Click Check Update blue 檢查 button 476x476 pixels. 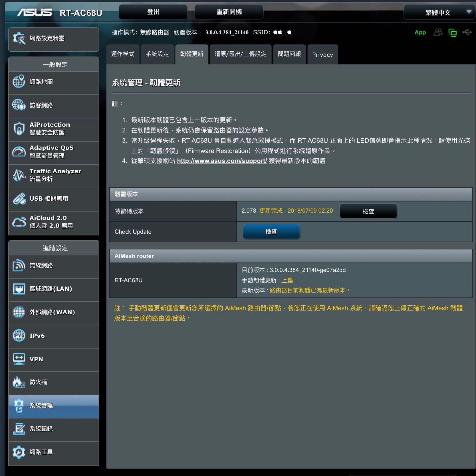click(x=271, y=231)
